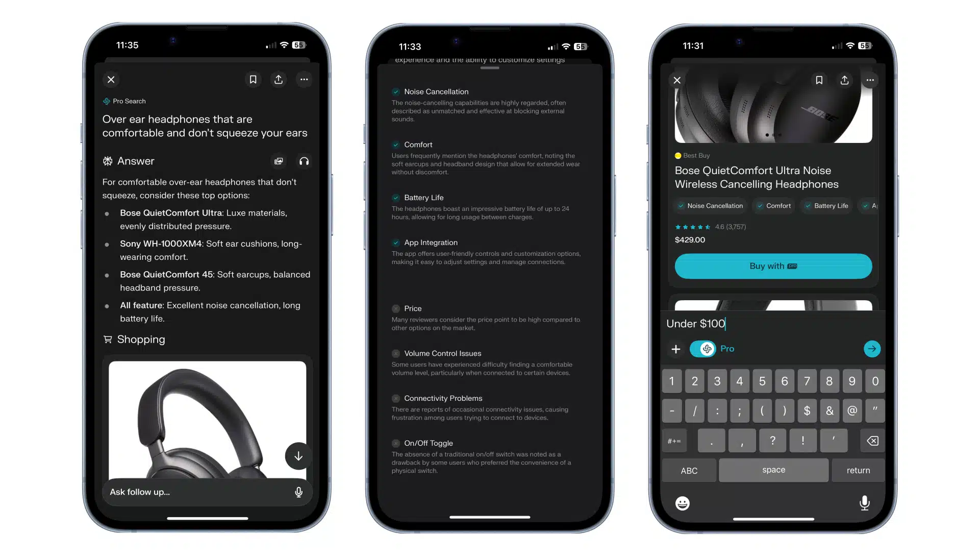Click the close X button on right phone
This screenshot has width=980, height=556.
tap(677, 80)
